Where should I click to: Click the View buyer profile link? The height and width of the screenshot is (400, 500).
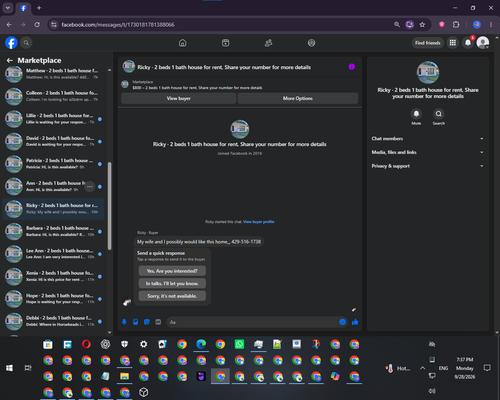(259, 222)
